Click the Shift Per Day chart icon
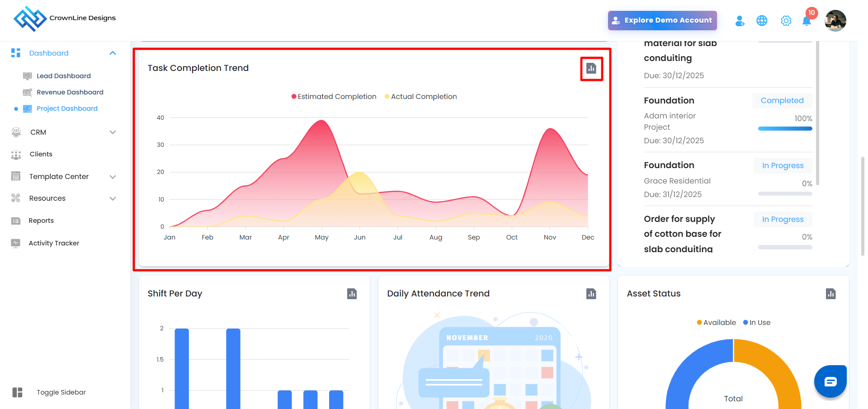This screenshot has width=868, height=409. (x=352, y=294)
